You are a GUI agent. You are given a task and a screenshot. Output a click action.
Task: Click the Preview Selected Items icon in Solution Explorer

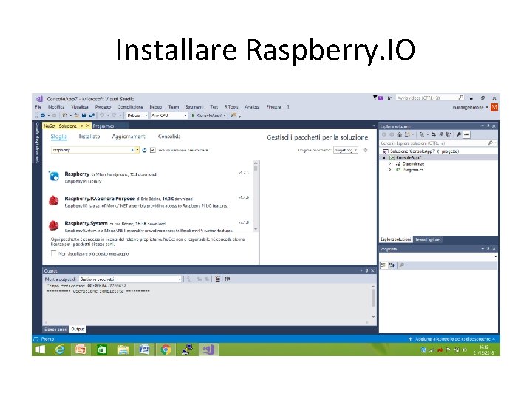click(467, 134)
